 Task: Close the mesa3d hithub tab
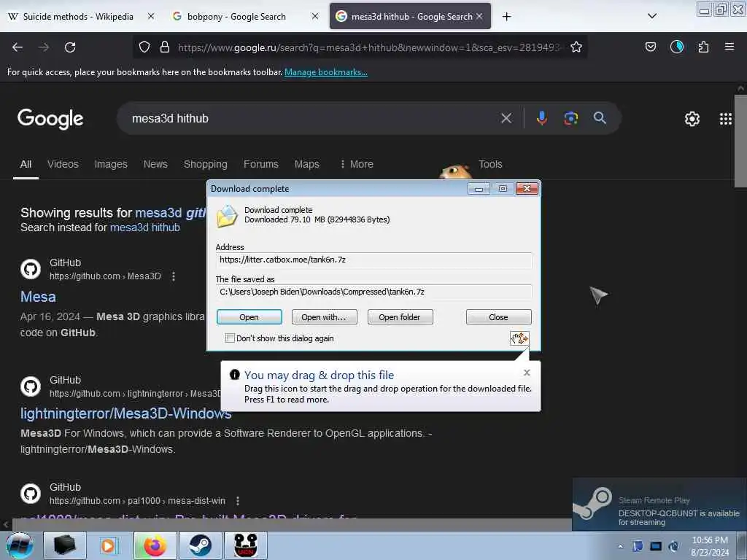click(x=479, y=16)
